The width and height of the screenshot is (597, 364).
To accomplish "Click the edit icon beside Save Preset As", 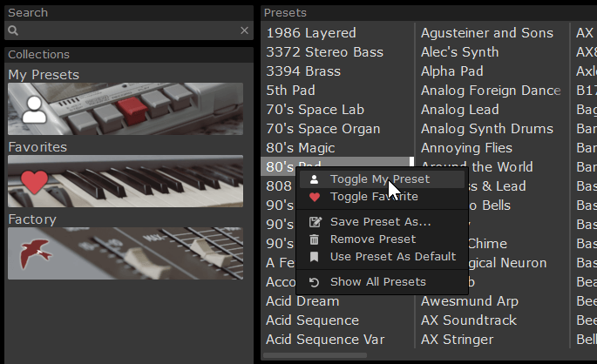I will point(315,222).
